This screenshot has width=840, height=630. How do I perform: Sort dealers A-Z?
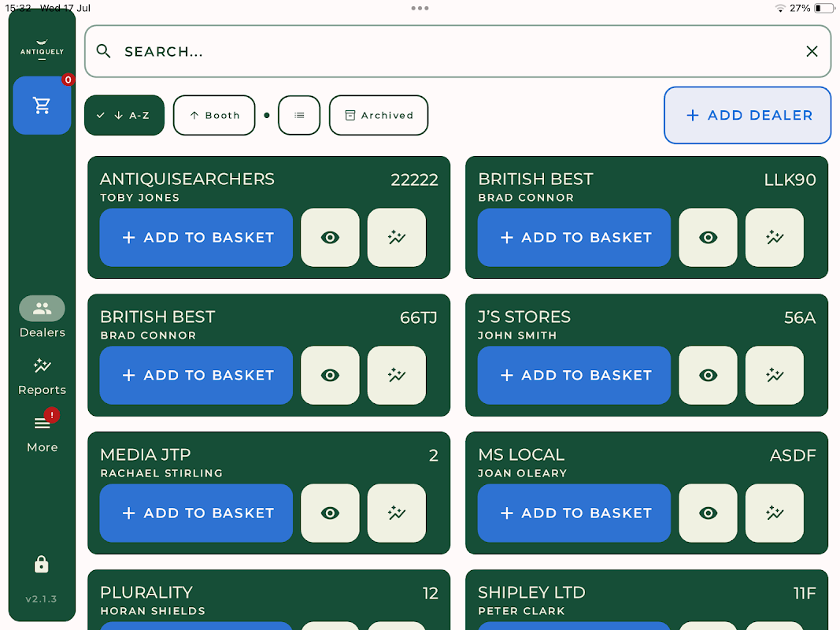pos(124,115)
